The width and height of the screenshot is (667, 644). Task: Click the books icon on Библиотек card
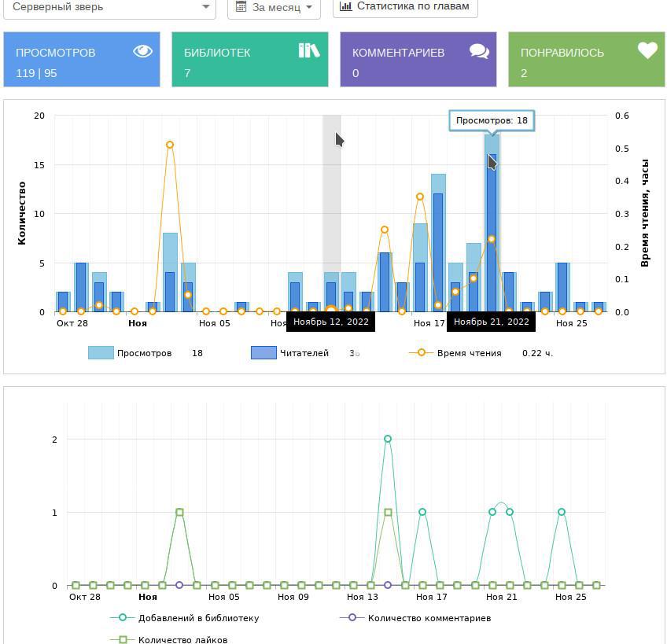coord(309,50)
